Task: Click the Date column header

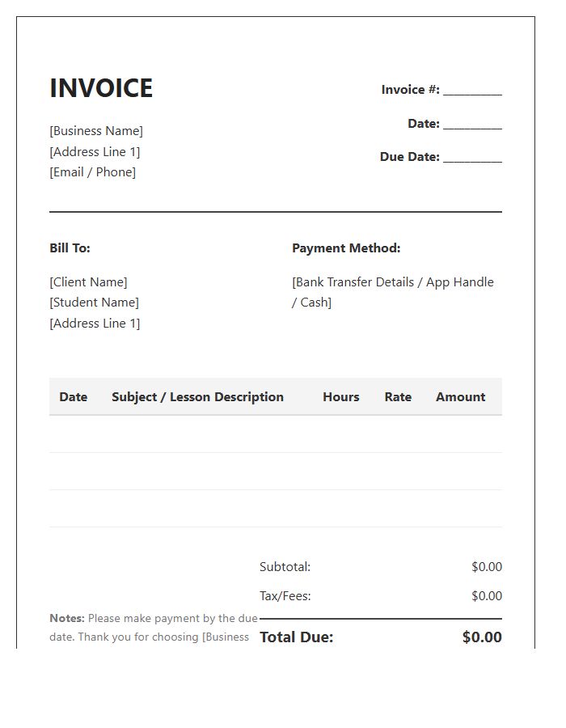Action: (x=74, y=397)
